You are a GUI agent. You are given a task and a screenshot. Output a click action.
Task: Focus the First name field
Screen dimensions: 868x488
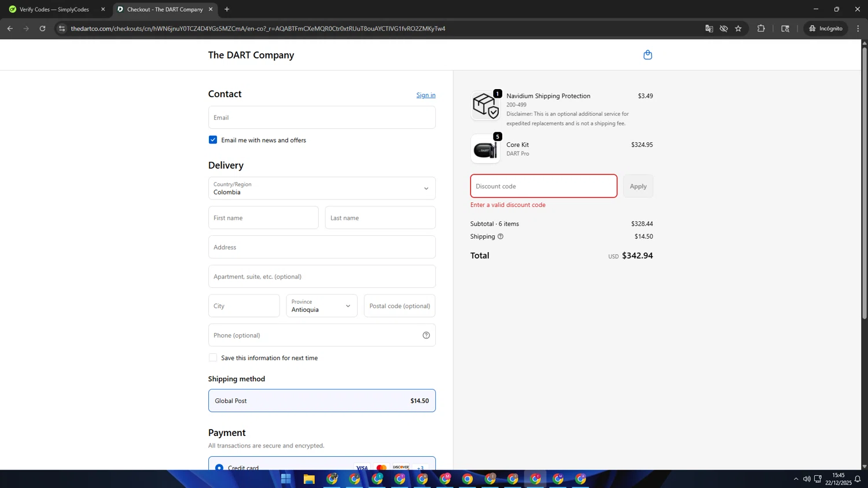pyautogui.click(x=263, y=218)
